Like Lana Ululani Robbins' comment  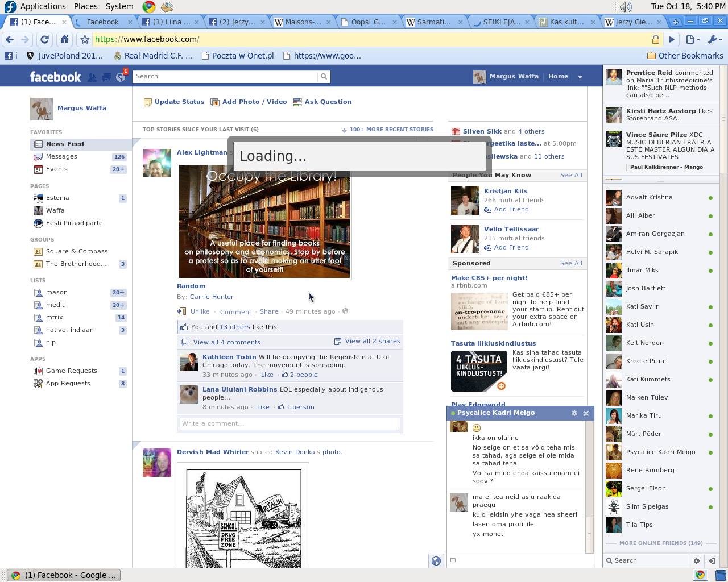263,407
